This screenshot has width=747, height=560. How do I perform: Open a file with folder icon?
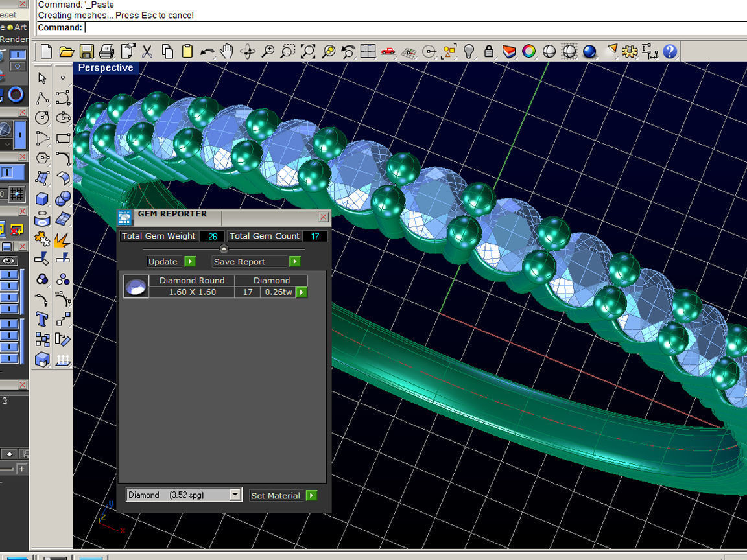point(66,51)
